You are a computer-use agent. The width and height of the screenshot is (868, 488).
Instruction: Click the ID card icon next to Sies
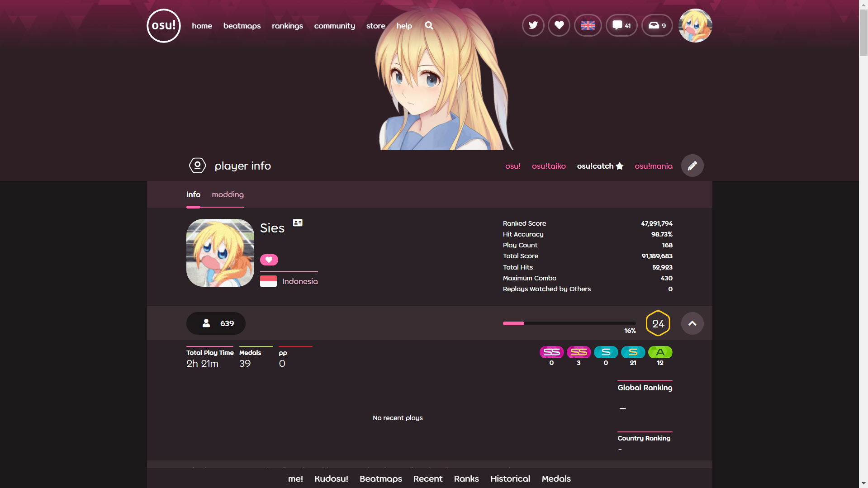[x=298, y=223]
